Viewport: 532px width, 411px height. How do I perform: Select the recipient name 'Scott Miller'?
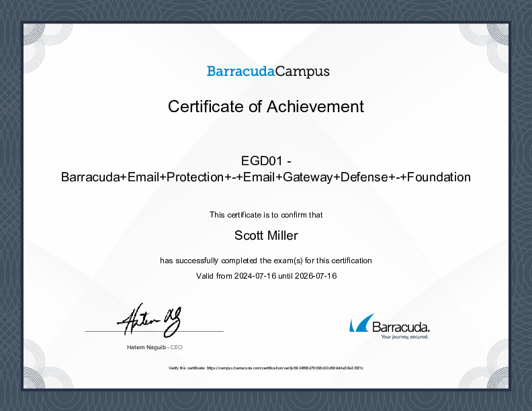[266, 235]
